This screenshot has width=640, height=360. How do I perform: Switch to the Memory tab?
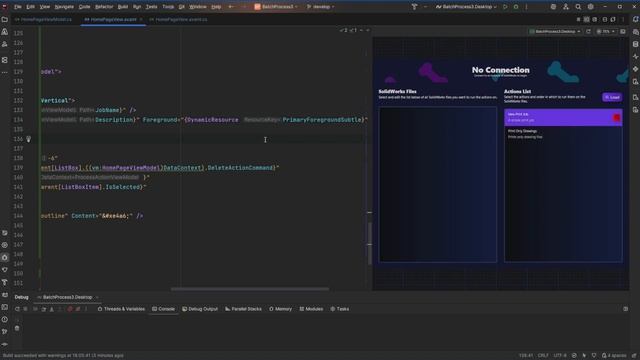tap(280, 309)
